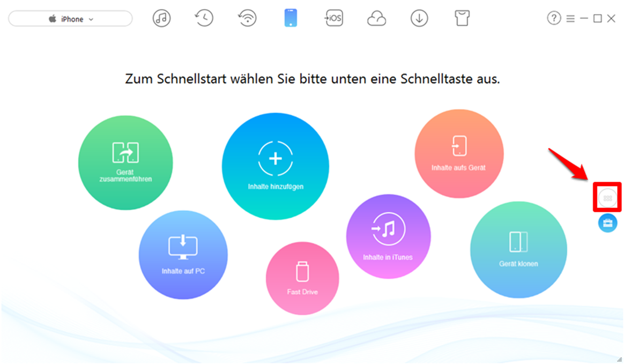Open the media downloader icon

419,18
